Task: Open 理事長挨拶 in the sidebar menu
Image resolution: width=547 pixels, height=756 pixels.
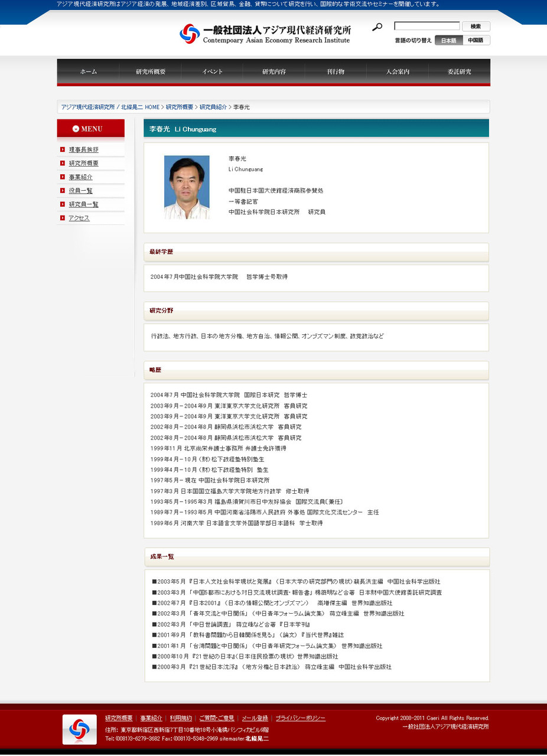Action: click(x=84, y=149)
